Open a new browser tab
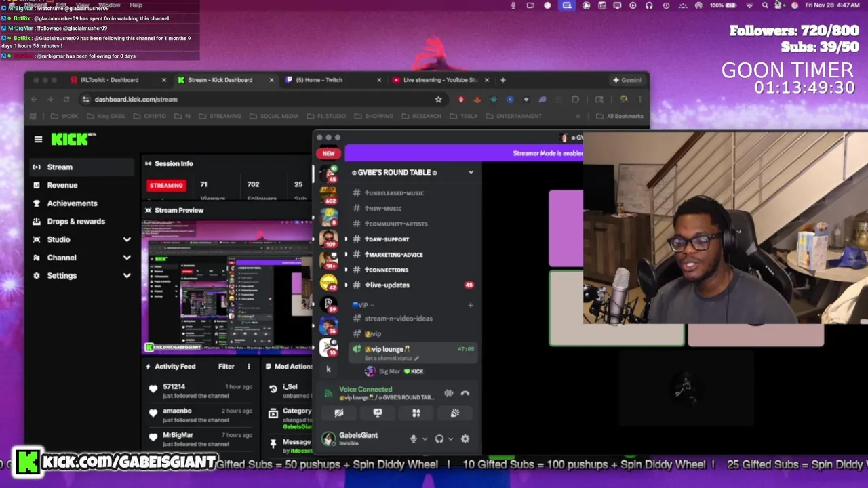This screenshot has width=868, height=488. point(502,80)
